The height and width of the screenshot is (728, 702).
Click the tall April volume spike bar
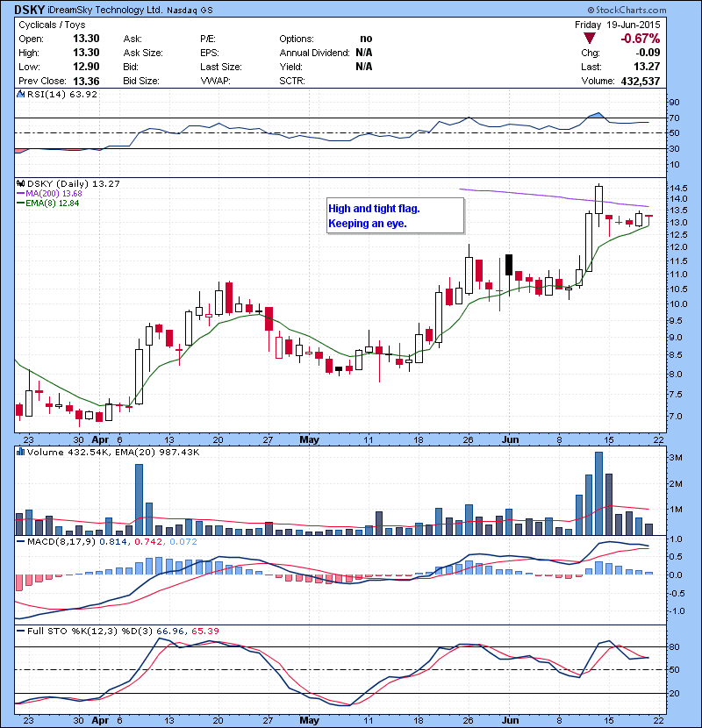pos(139,500)
